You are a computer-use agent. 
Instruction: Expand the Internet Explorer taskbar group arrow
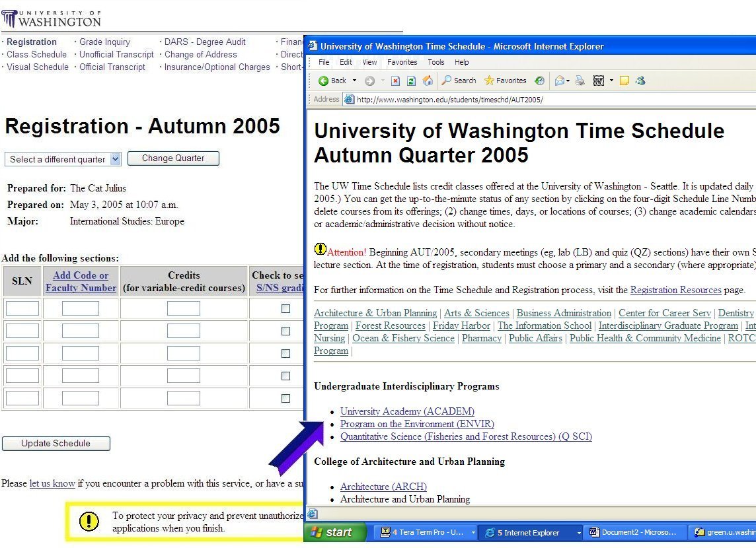(579, 532)
